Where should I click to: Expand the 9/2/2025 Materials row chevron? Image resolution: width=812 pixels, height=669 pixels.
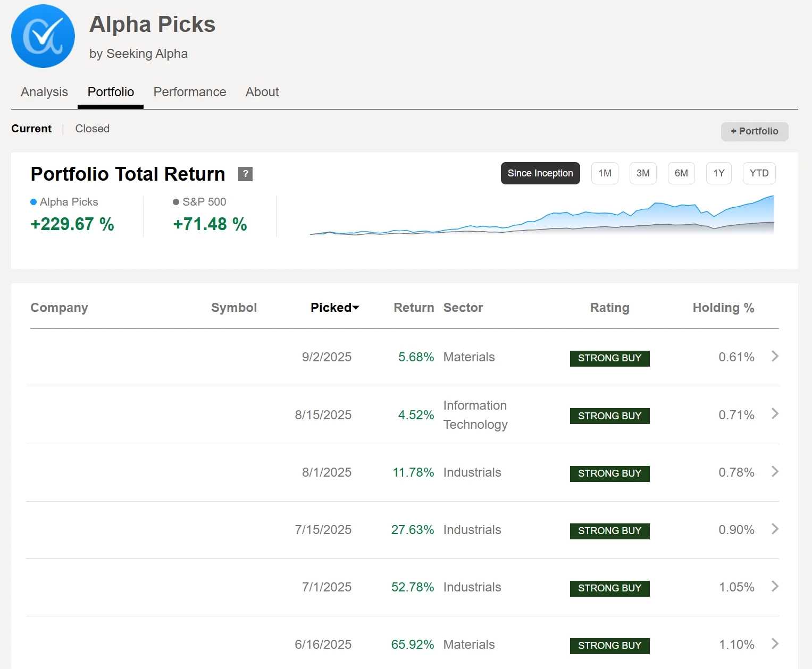click(775, 357)
